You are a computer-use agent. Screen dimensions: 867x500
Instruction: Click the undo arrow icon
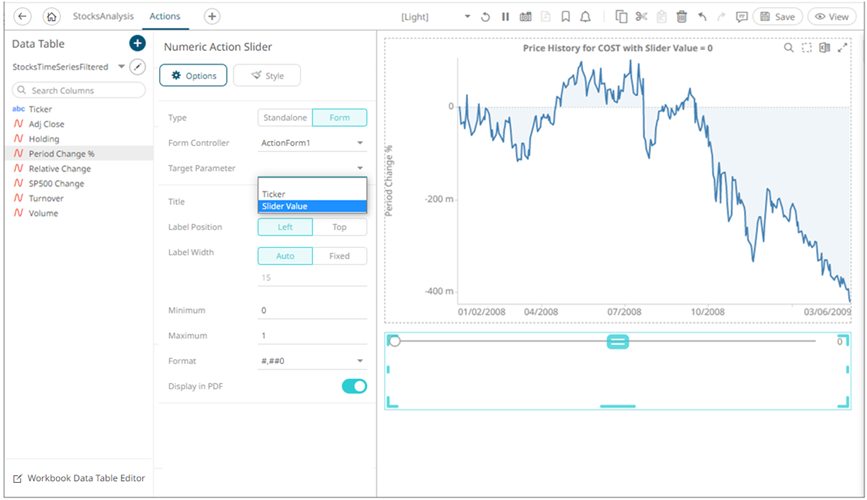pyautogui.click(x=702, y=17)
